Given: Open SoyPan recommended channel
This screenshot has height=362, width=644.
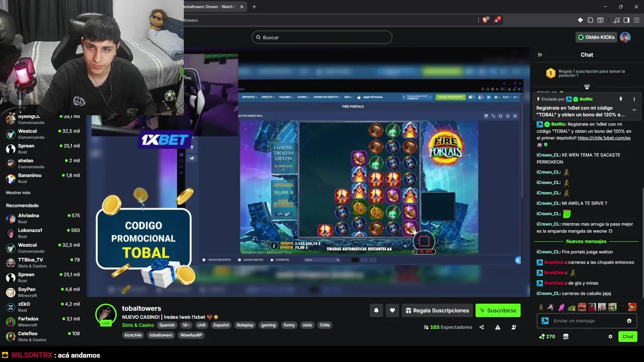Looking at the screenshot, I should [x=43, y=292].
